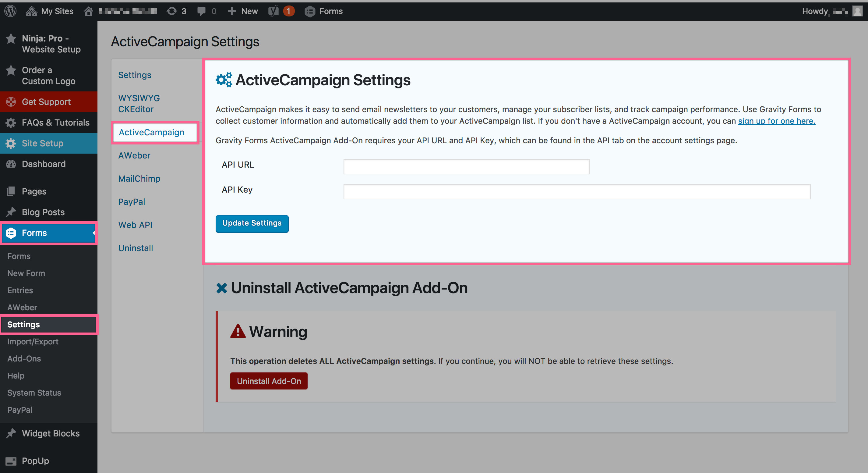The image size is (868, 473).
Task: Click the comments bubble icon
Action: tap(202, 11)
